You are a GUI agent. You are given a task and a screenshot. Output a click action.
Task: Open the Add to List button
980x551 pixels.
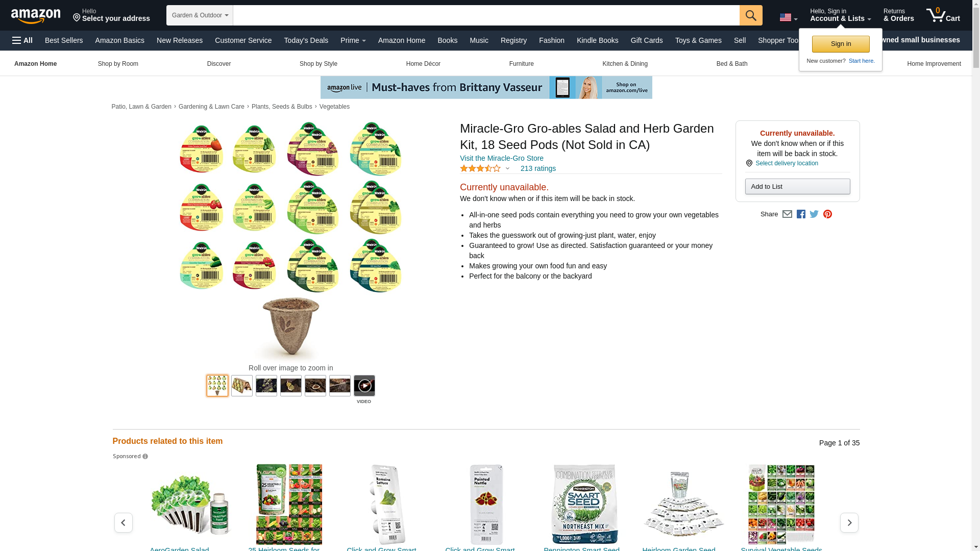point(797,187)
